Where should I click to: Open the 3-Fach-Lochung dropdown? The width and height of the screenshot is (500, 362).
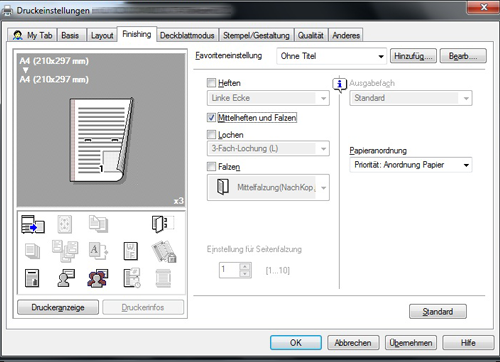[268, 148]
